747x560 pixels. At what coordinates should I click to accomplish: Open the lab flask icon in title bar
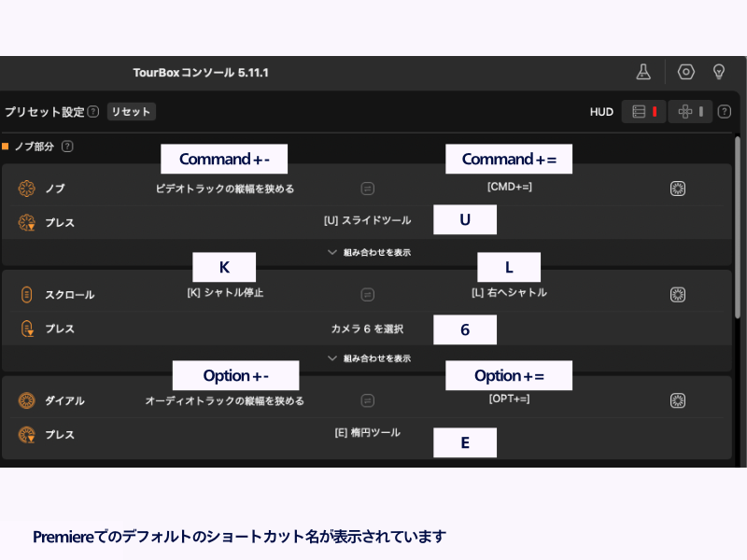click(x=642, y=72)
